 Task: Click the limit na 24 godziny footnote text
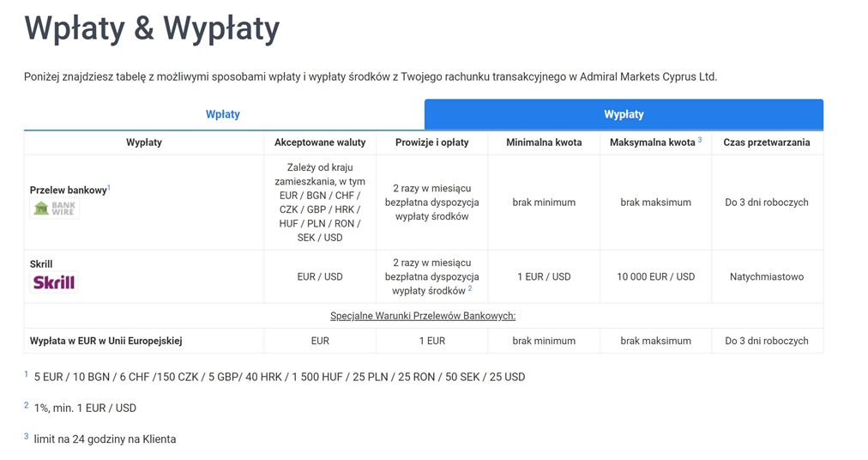[105, 439]
